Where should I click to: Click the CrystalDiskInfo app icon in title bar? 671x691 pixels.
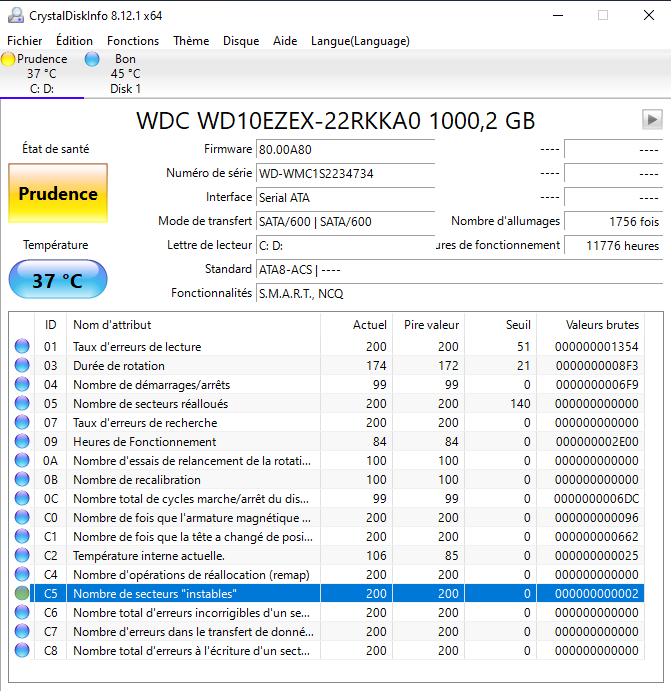[16, 15]
